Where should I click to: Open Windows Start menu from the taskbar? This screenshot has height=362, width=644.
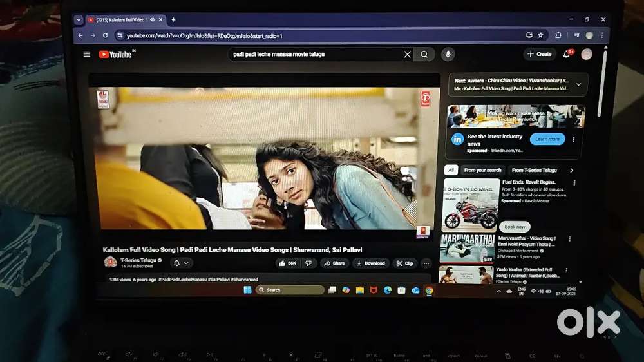pos(247,290)
